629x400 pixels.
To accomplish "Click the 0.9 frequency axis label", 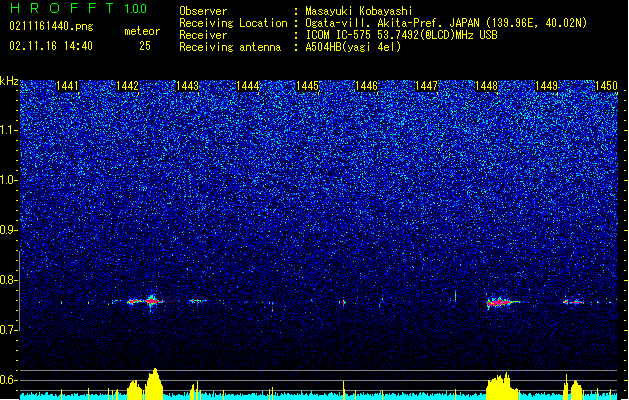I will pyautogui.click(x=9, y=230).
